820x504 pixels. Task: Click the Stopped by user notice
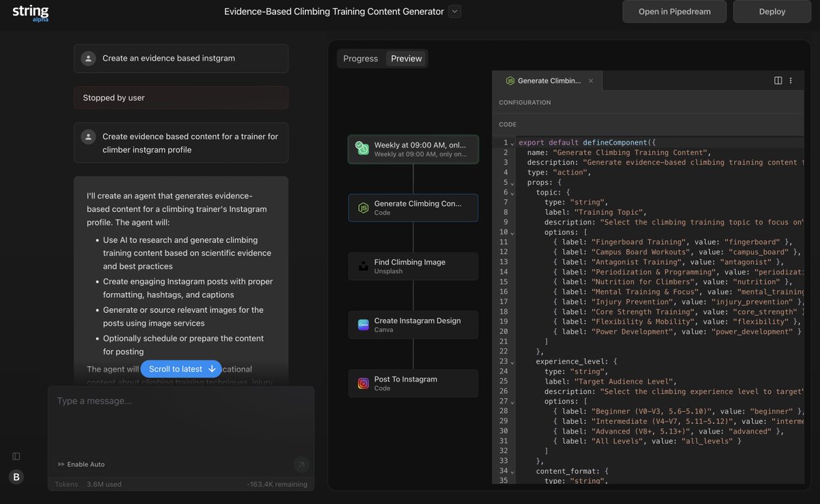[x=181, y=98]
